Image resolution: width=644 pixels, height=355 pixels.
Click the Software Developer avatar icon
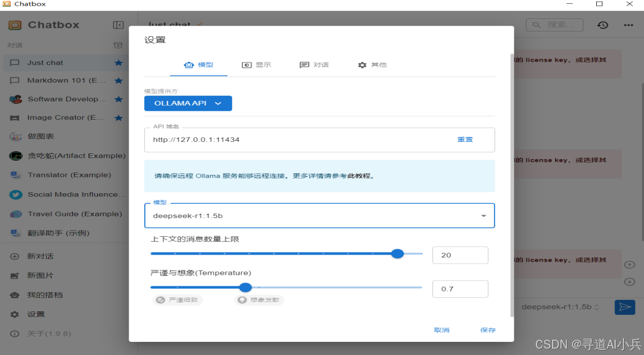[x=16, y=99]
